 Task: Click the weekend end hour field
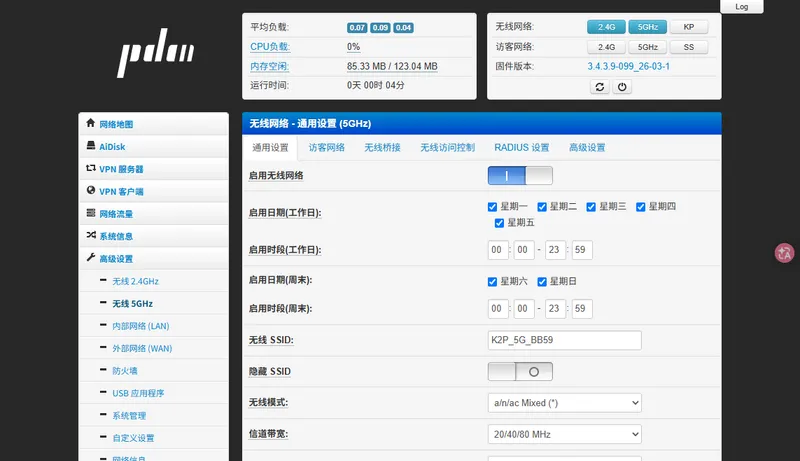click(x=556, y=309)
